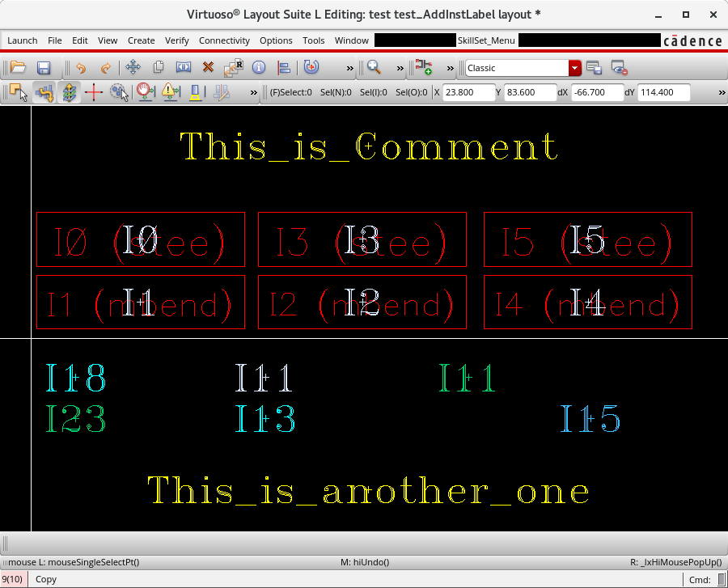Click the (F)Select:0 status text
Viewport: 728px width, 588px height.
click(290, 92)
